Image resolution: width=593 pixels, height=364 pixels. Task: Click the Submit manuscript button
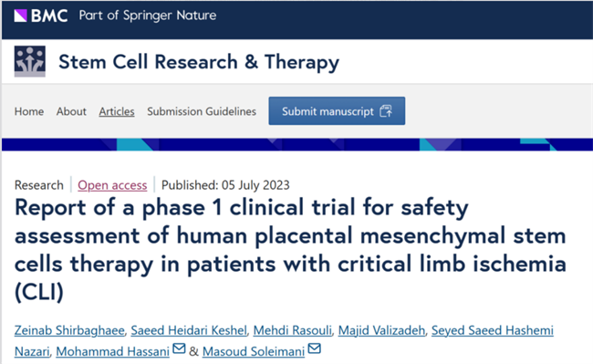337,110
